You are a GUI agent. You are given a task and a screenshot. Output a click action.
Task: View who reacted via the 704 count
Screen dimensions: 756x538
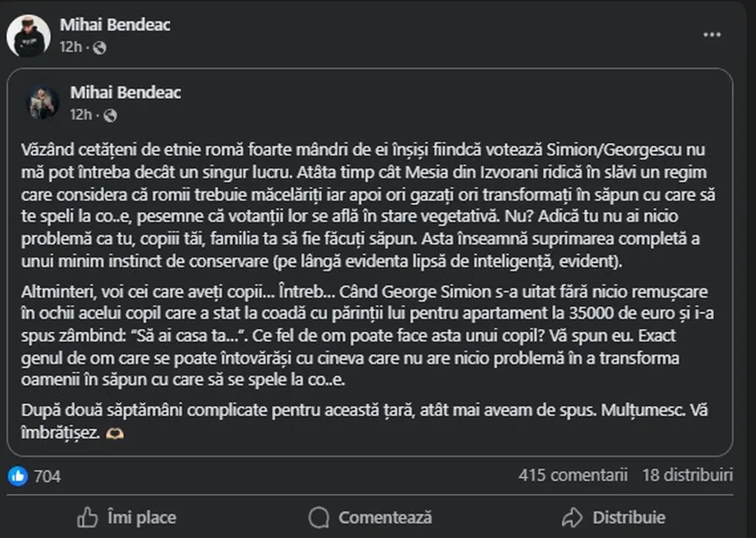48,476
